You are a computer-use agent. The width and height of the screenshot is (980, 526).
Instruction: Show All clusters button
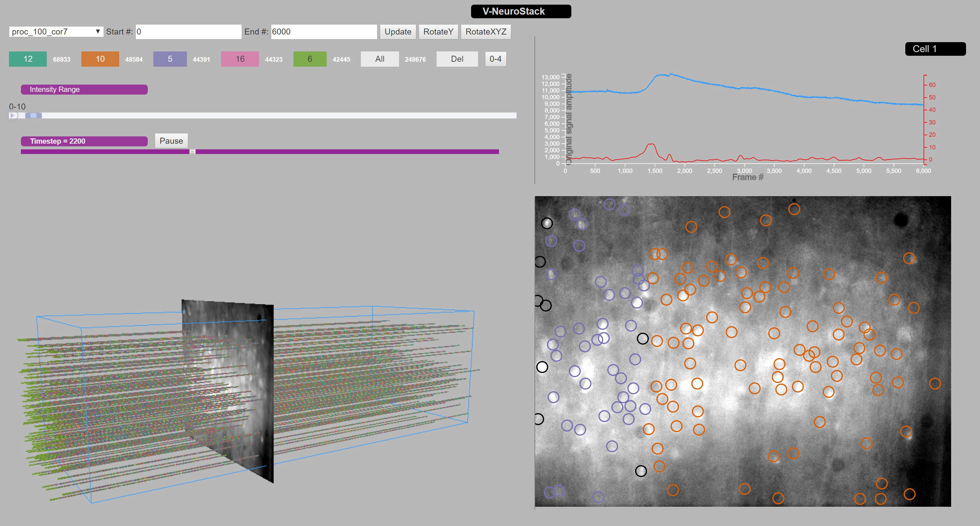[x=380, y=59]
